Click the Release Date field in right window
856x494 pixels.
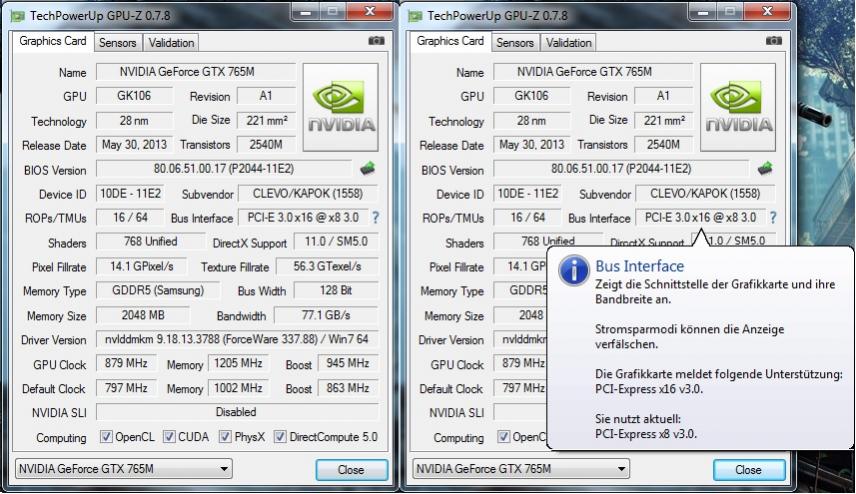point(532,145)
